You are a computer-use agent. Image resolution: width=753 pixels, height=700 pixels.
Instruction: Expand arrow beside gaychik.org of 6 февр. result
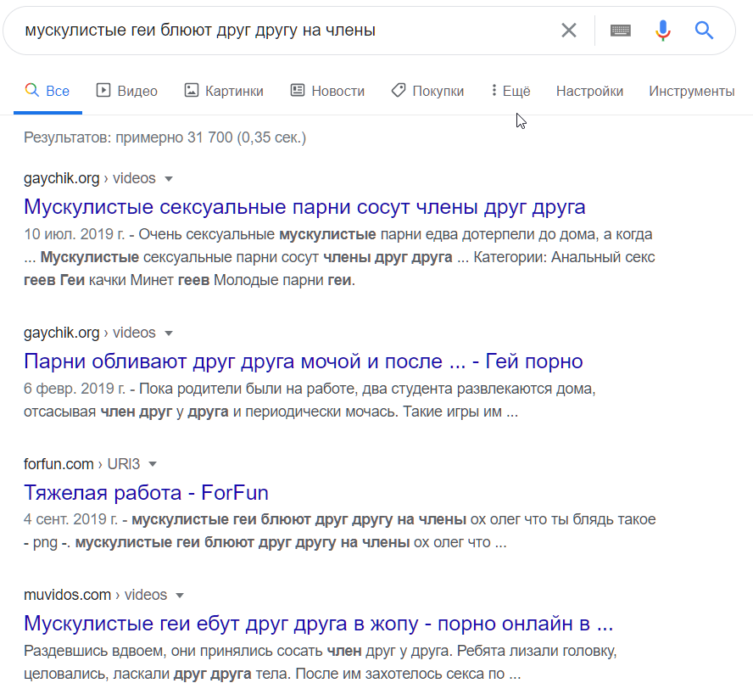(x=168, y=333)
